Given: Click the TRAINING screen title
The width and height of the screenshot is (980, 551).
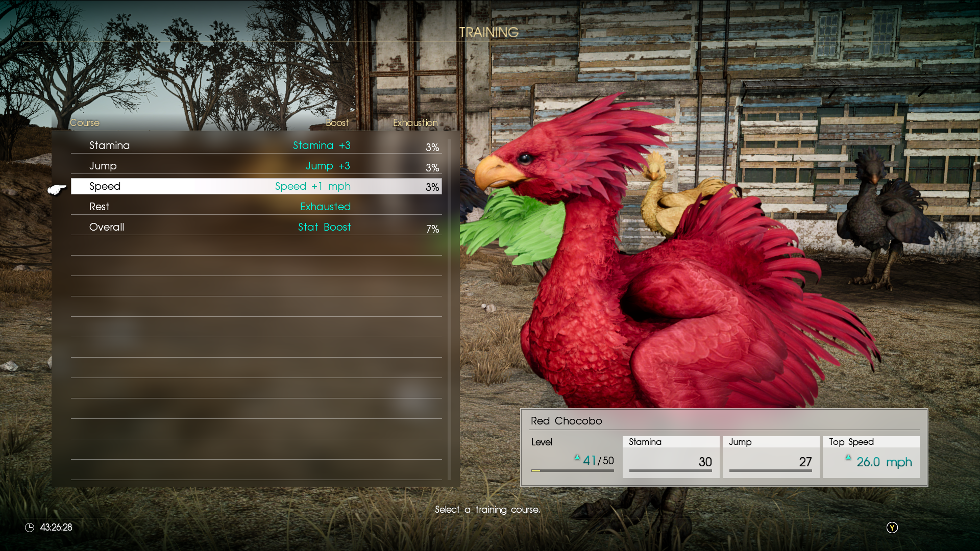Looking at the screenshot, I should point(488,33).
